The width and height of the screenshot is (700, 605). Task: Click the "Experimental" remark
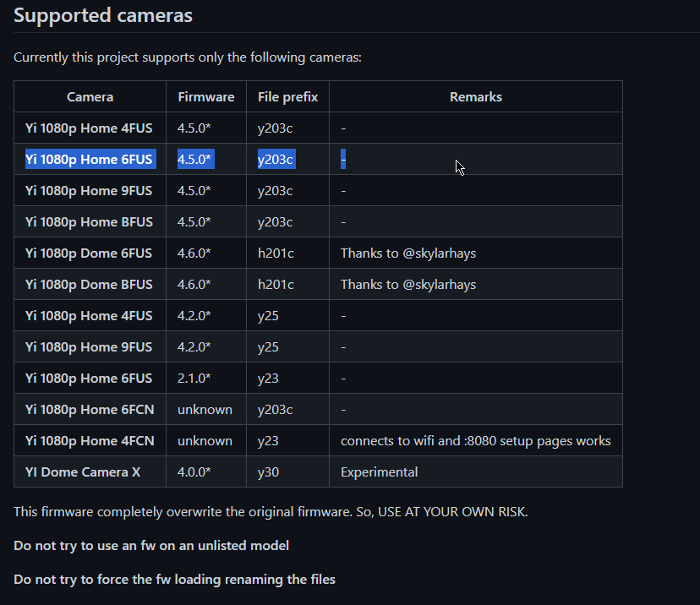[x=379, y=471]
